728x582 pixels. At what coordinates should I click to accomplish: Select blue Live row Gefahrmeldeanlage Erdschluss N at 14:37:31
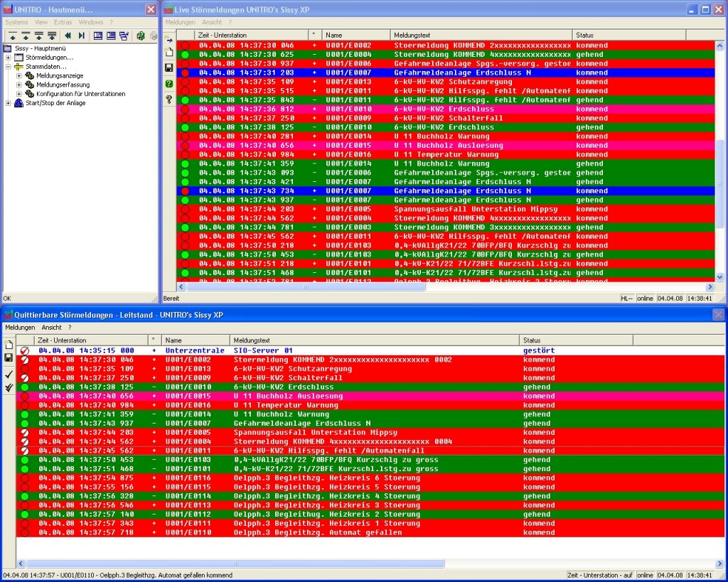point(446,72)
